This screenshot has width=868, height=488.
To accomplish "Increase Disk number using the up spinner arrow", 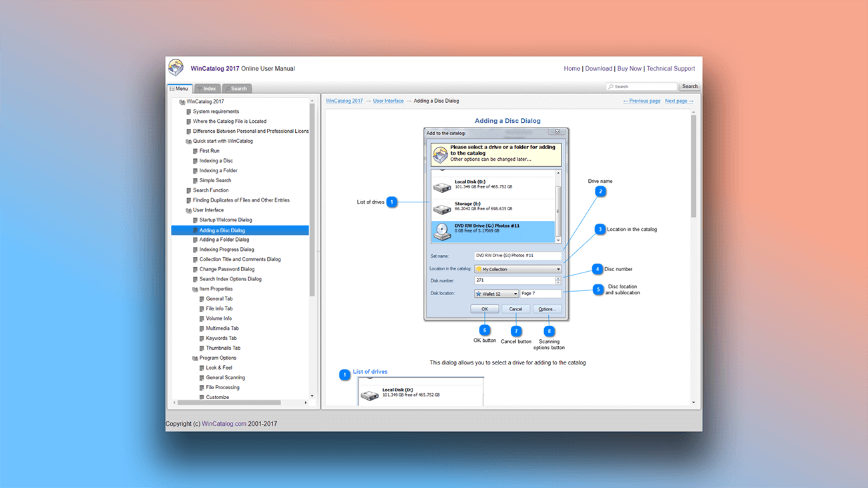I will 559,278.
